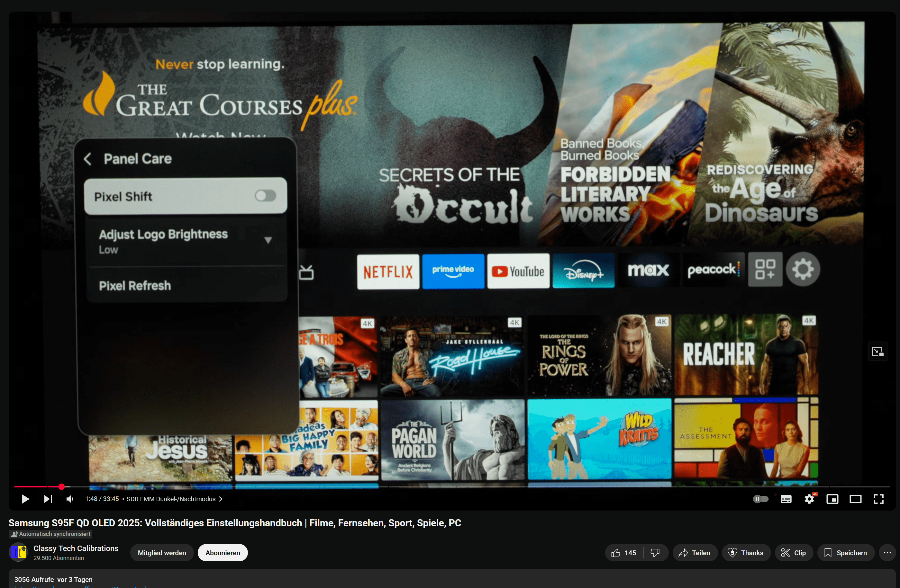Click the live TV icon
The width and height of the screenshot is (900, 588).
pyautogui.click(x=306, y=272)
